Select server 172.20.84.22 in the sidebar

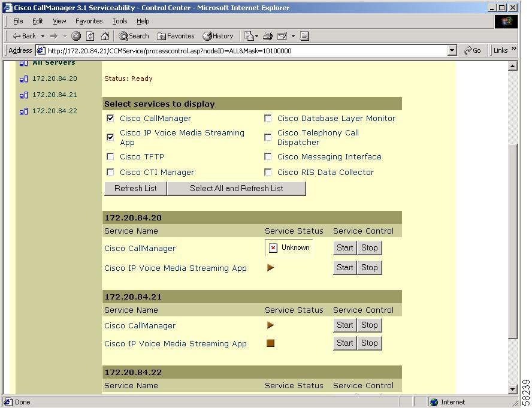(55, 111)
